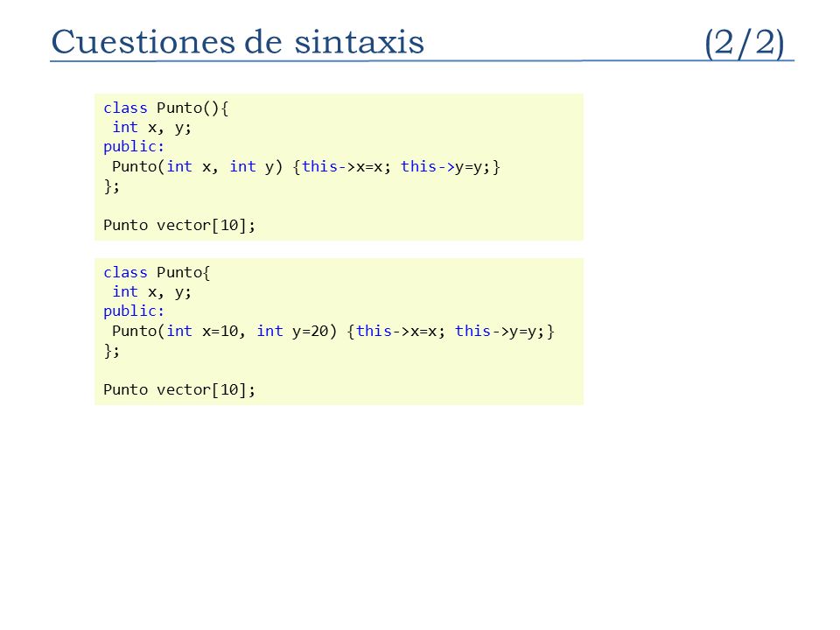Click the closing '};' in the second code block

111,351
